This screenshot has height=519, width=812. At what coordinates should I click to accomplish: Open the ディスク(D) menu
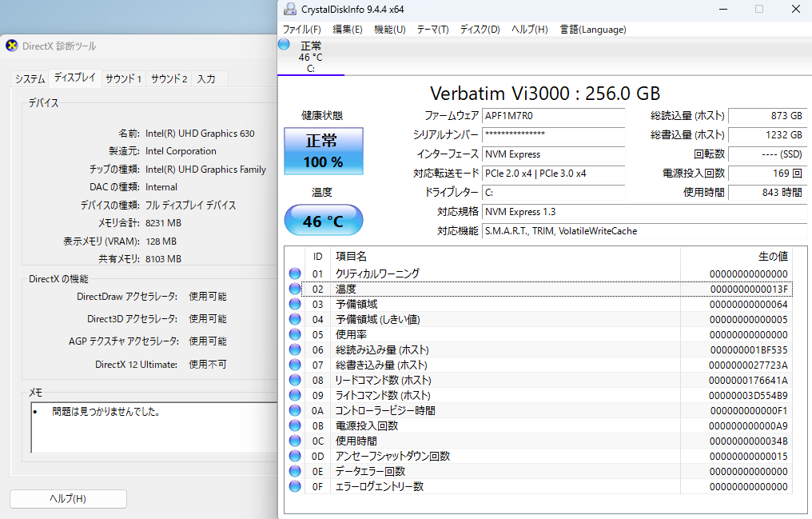point(480,30)
